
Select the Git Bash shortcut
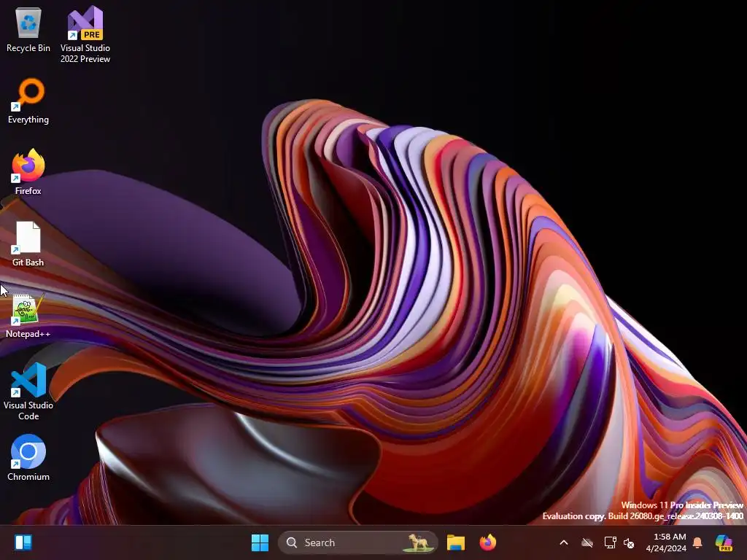(x=28, y=244)
